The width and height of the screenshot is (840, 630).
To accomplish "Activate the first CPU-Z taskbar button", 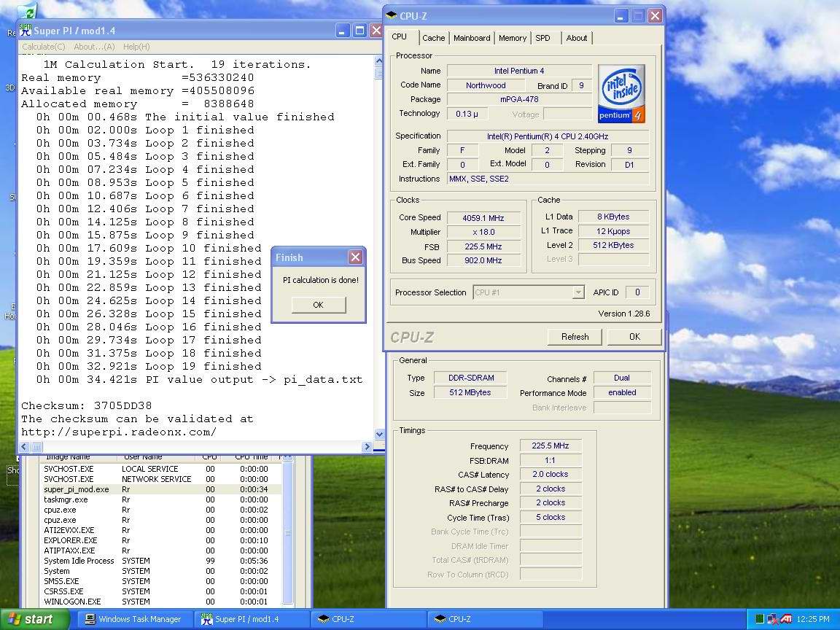I will point(368,619).
